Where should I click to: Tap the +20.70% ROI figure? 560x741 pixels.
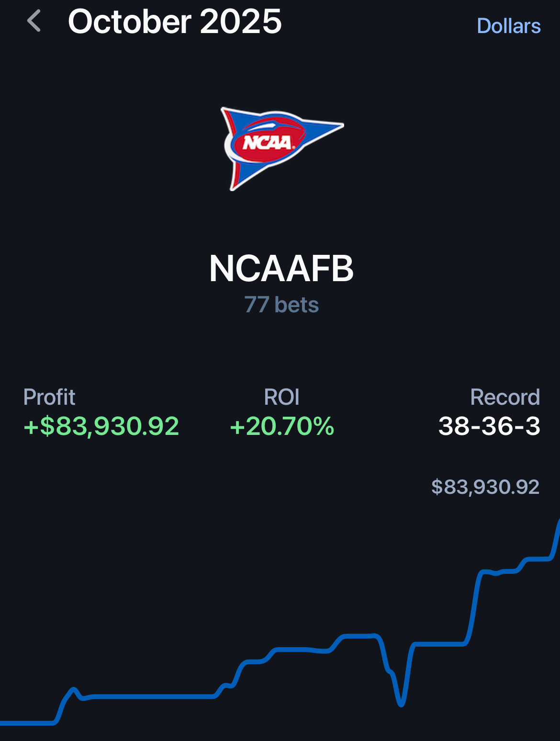282,426
